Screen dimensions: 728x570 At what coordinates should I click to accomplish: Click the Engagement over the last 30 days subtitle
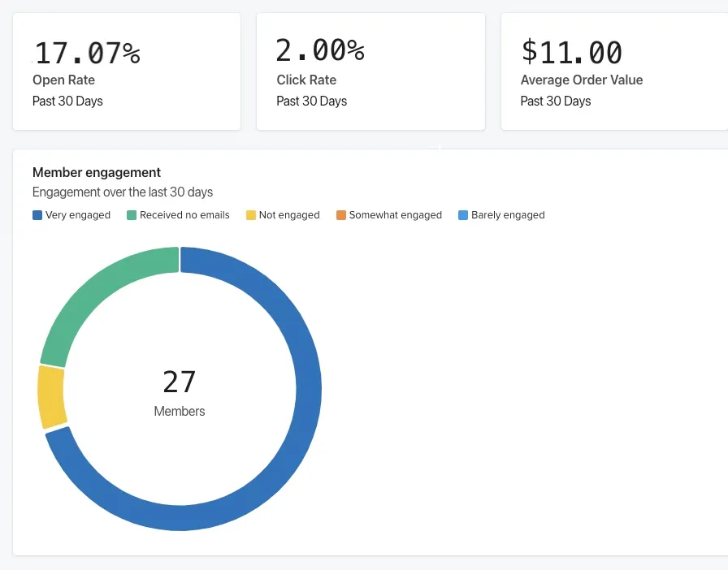[122, 192]
